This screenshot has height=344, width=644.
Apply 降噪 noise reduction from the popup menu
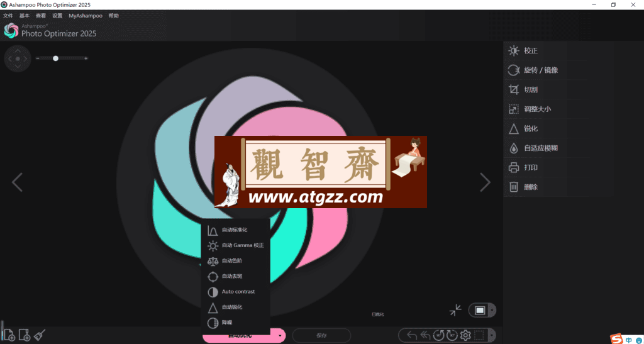pyautogui.click(x=235, y=323)
